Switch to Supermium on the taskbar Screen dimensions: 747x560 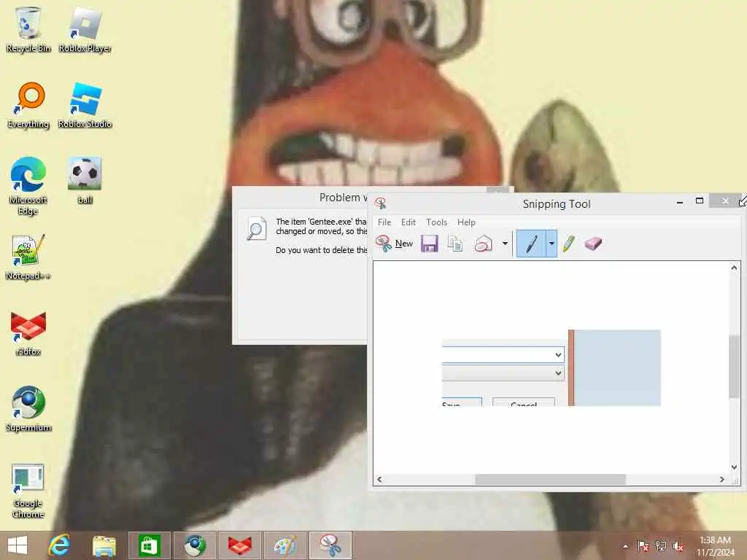[194, 545]
